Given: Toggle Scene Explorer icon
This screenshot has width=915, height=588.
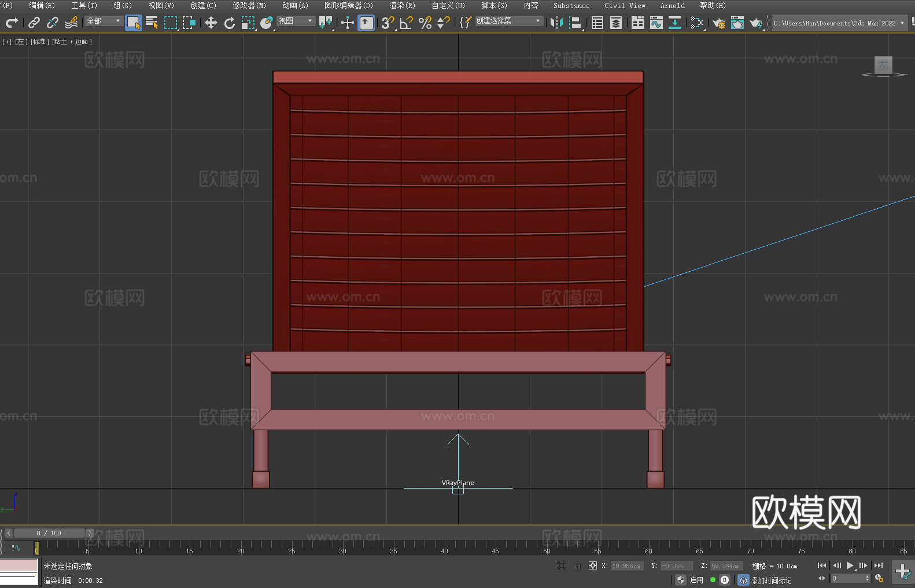Looking at the screenshot, I should pyautogui.click(x=597, y=23).
